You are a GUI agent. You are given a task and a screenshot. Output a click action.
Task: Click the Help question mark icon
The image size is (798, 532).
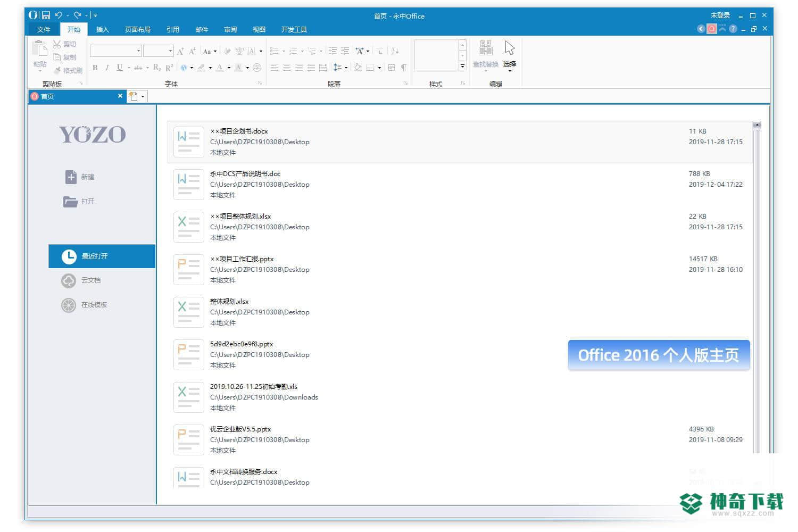click(733, 29)
